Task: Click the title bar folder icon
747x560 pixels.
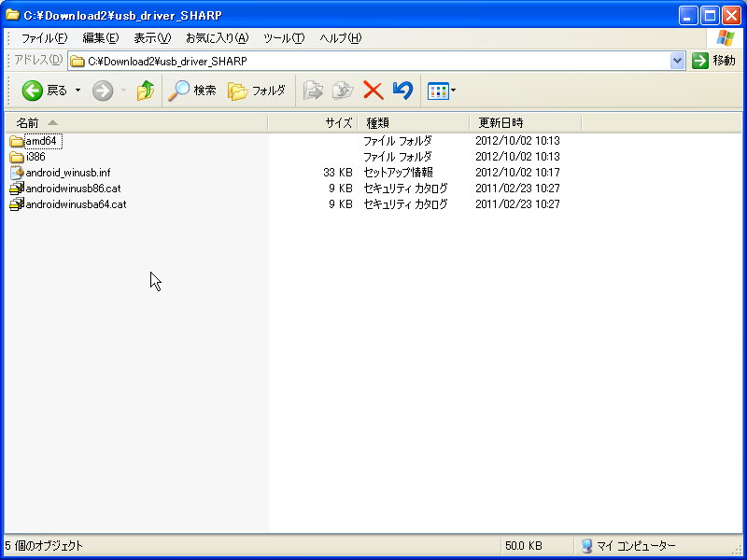Action: tap(12, 15)
